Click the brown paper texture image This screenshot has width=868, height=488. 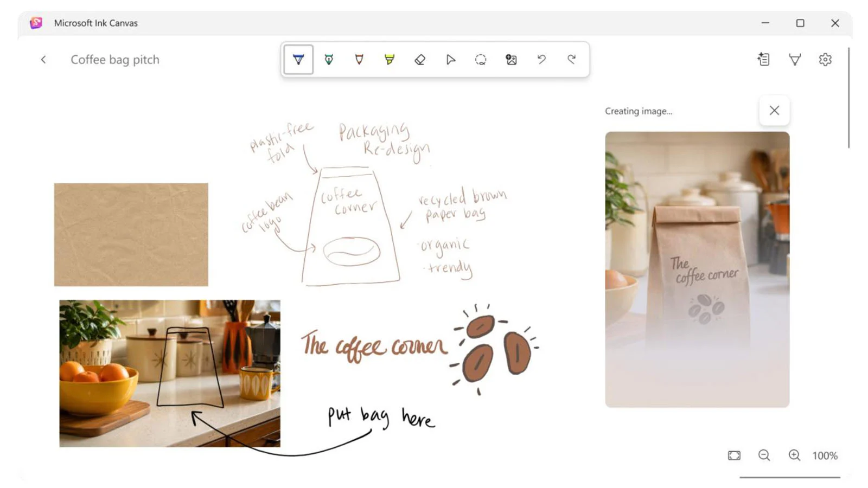131,234
